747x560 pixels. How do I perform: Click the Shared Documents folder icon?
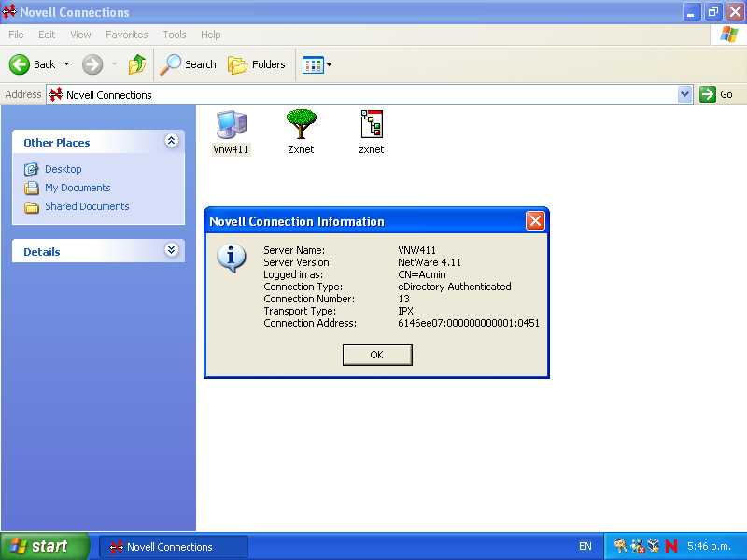point(32,206)
